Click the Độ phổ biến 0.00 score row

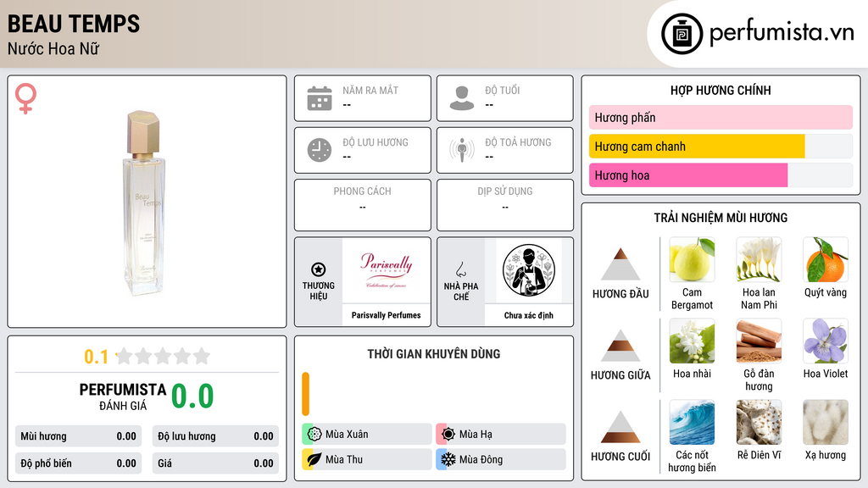[x=79, y=463]
